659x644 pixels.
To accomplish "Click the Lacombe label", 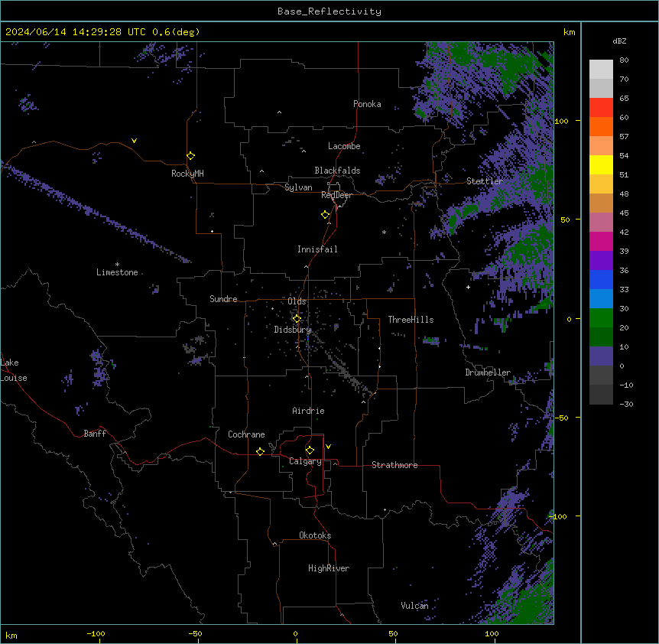I will click(x=344, y=146).
